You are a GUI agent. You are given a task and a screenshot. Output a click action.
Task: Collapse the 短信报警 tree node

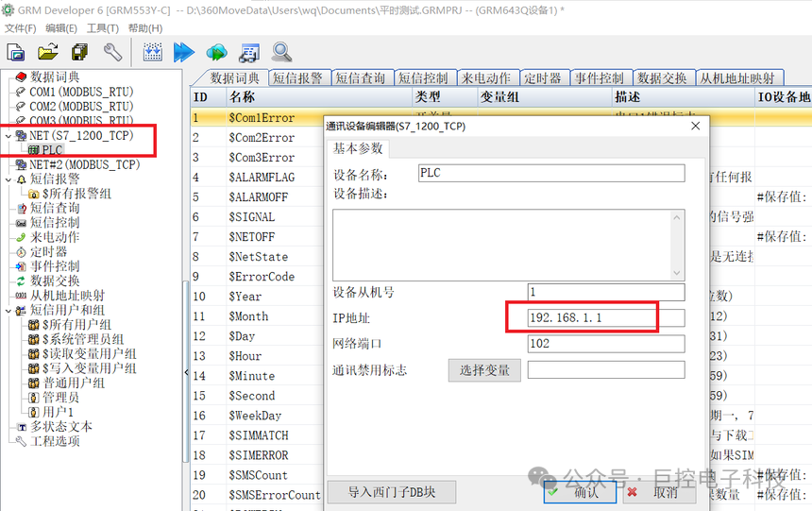(8, 179)
